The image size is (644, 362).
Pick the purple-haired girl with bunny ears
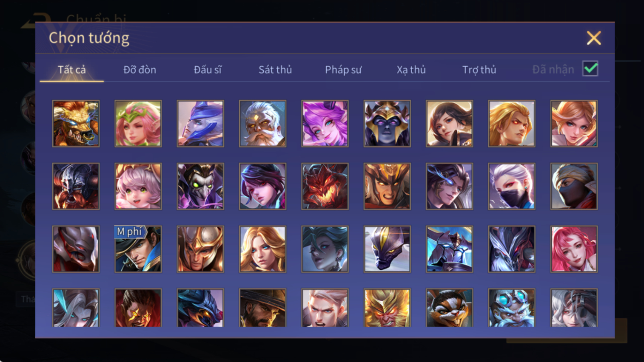click(x=325, y=124)
